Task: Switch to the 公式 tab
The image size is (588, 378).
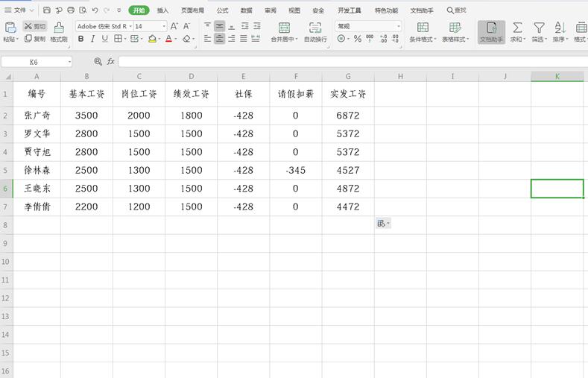Action: click(x=222, y=10)
